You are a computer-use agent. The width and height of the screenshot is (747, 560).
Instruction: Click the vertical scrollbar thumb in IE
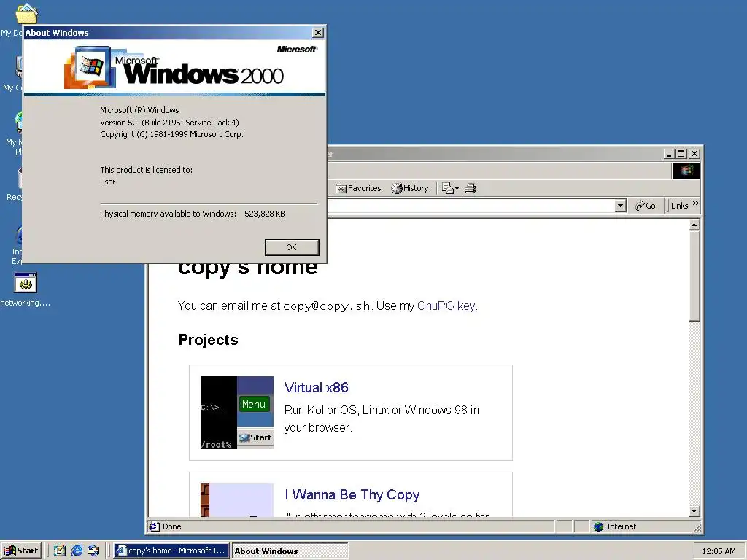694,276
